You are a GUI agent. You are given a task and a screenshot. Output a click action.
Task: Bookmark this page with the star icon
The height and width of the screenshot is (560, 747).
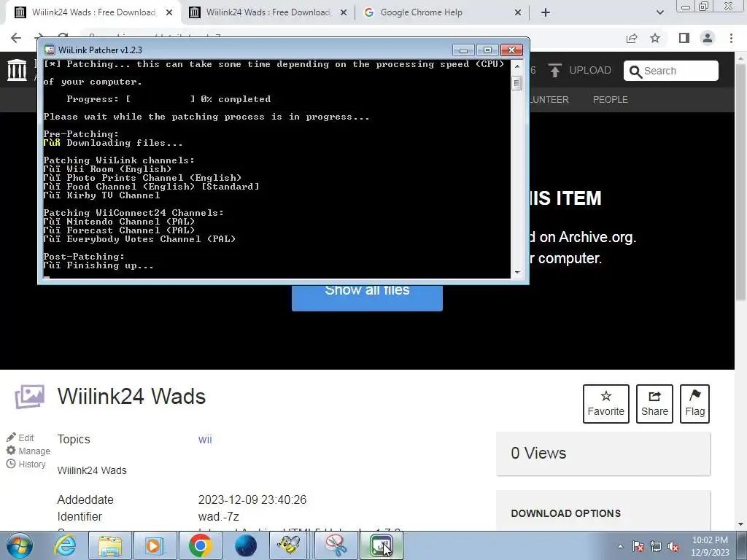pyautogui.click(x=655, y=38)
